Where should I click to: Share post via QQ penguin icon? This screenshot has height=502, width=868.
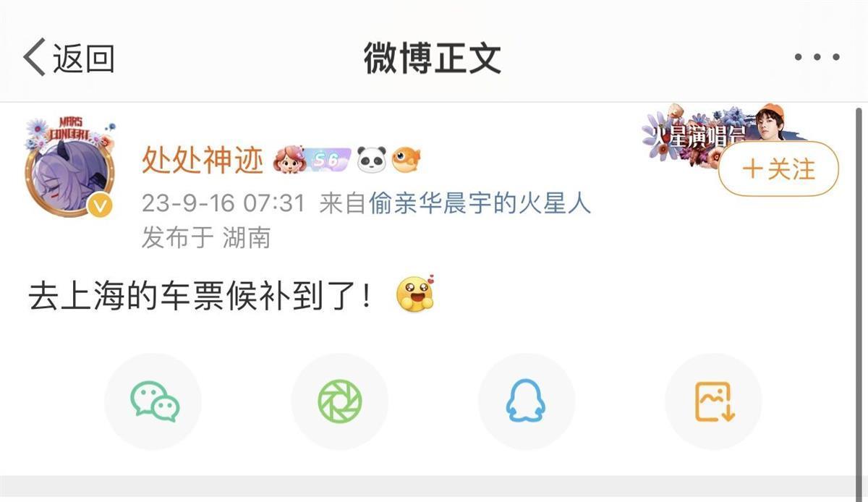pos(526,401)
